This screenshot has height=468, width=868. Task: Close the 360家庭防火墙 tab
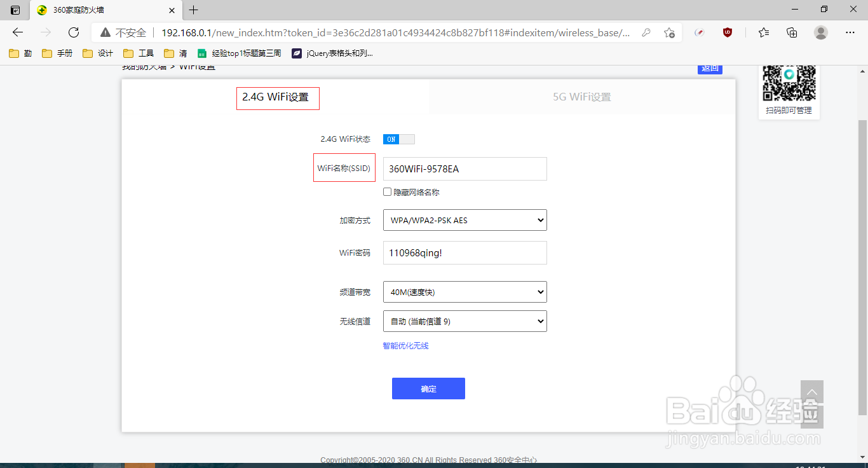pyautogui.click(x=172, y=10)
